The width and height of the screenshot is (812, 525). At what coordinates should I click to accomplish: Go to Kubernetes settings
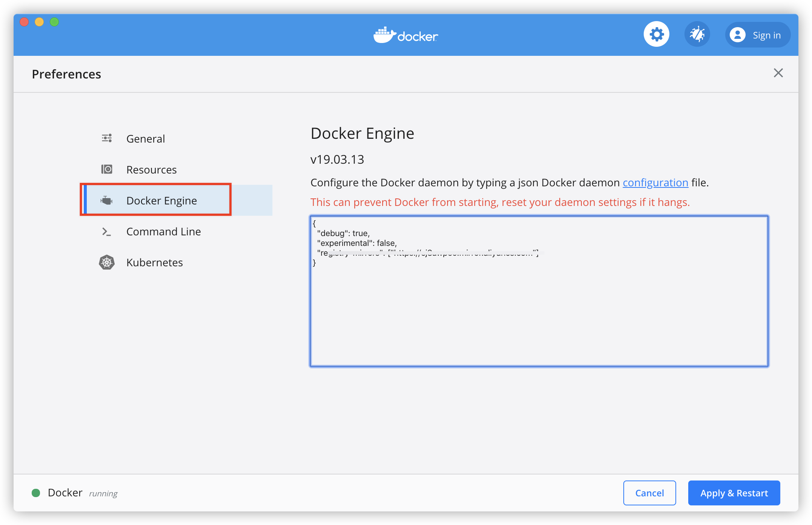click(x=154, y=262)
